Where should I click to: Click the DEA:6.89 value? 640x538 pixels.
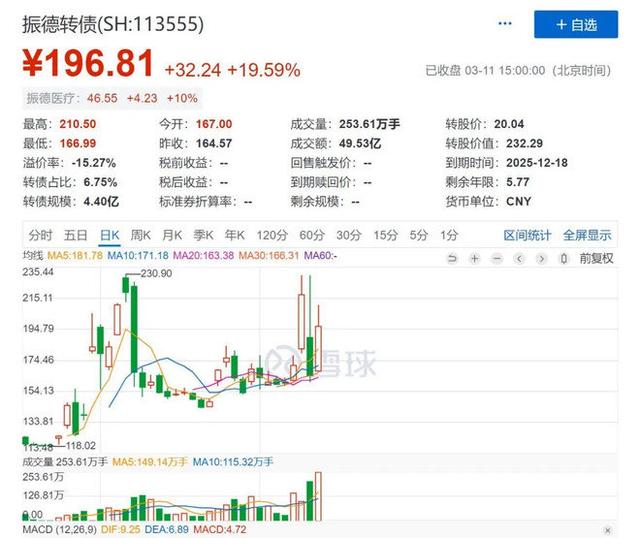coord(167,530)
